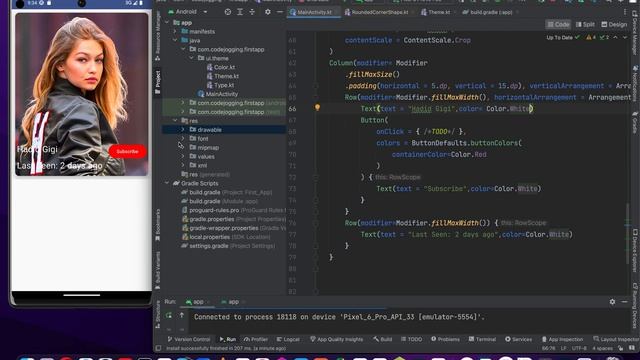This screenshot has width=640, height=360.
Task: Toggle the Project tool window tab
Action: 158,82
